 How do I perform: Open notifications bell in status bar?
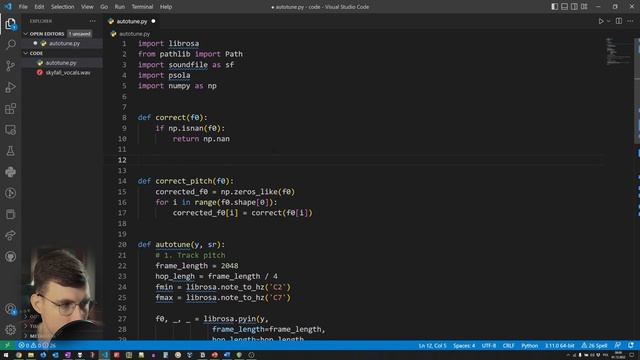tap(631, 345)
